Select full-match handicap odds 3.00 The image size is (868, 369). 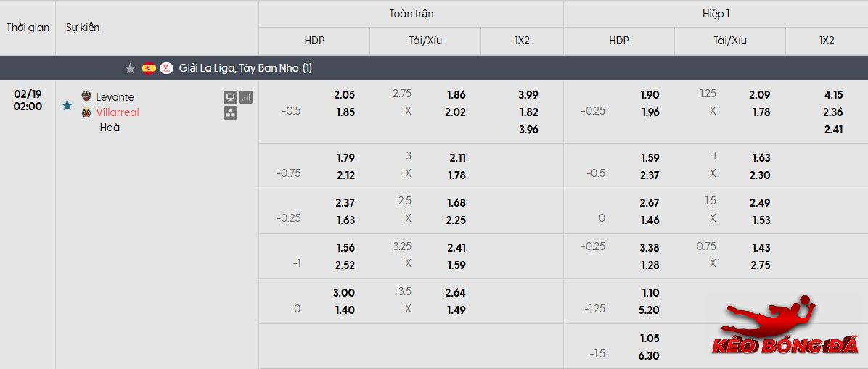click(344, 293)
